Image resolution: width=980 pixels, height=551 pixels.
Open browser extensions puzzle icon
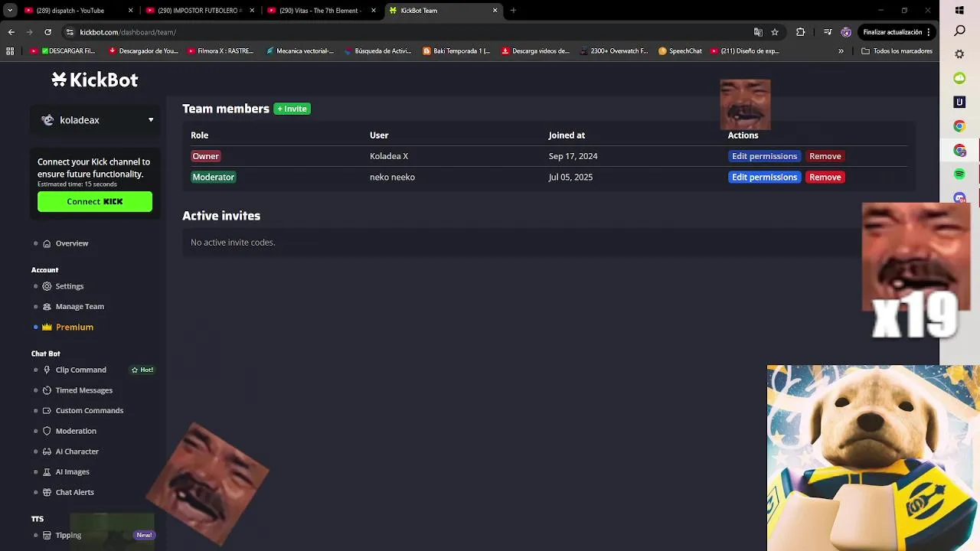click(800, 32)
